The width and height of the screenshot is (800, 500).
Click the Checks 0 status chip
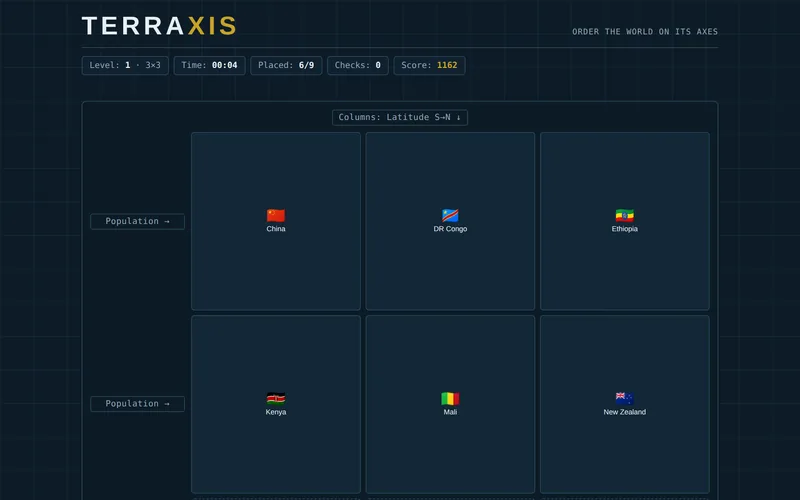pyautogui.click(x=358, y=65)
